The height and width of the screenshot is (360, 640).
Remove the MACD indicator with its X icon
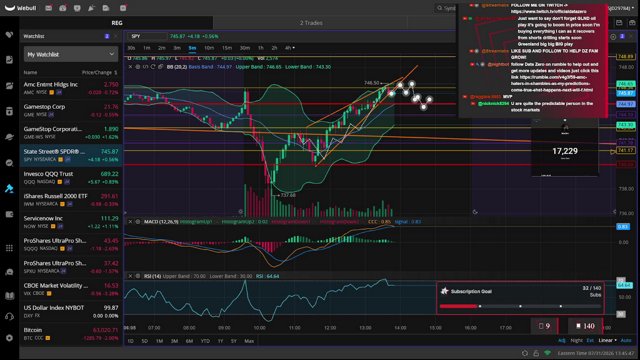pos(131,222)
